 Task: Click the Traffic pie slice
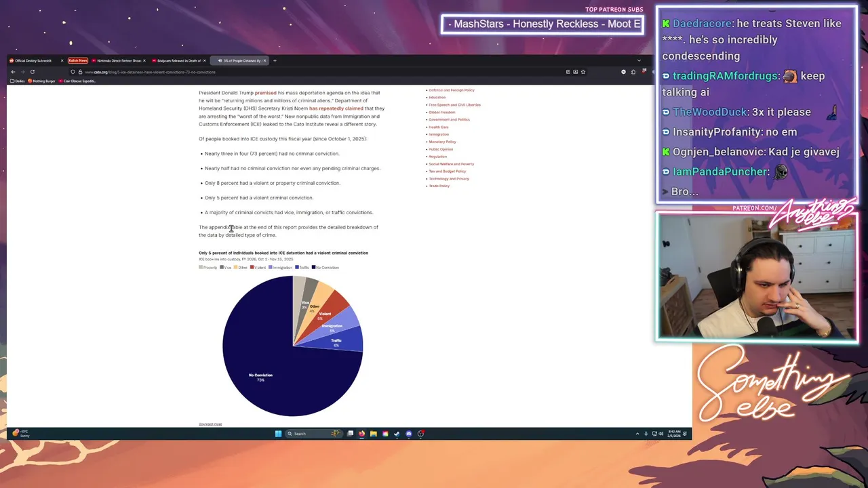tap(339, 340)
